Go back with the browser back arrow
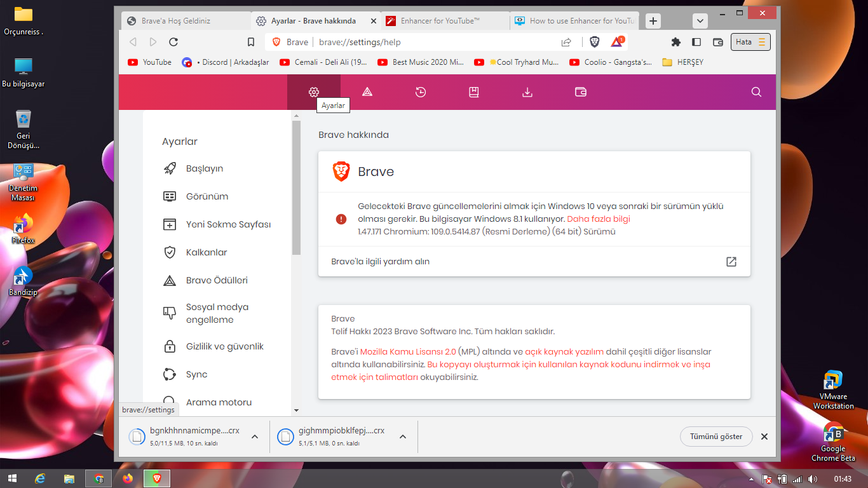The height and width of the screenshot is (488, 868). [x=133, y=42]
